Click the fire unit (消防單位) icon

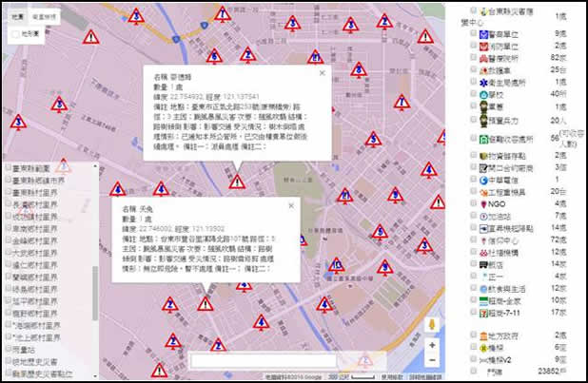483,47
